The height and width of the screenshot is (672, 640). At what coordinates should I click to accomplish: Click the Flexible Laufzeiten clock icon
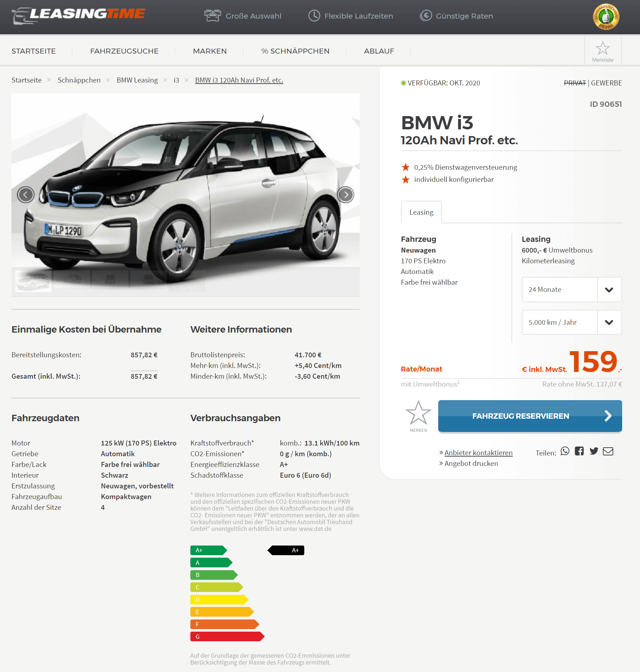pyautogui.click(x=314, y=16)
